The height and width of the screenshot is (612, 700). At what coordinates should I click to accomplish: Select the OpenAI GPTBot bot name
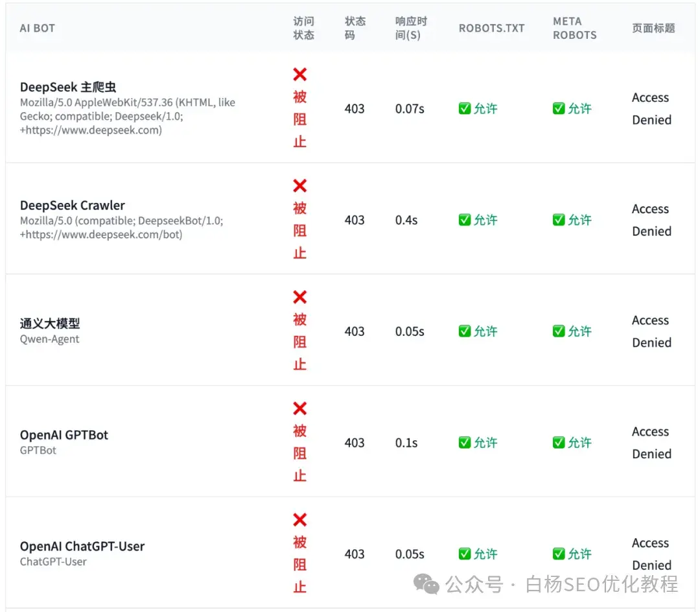pos(64,435)
